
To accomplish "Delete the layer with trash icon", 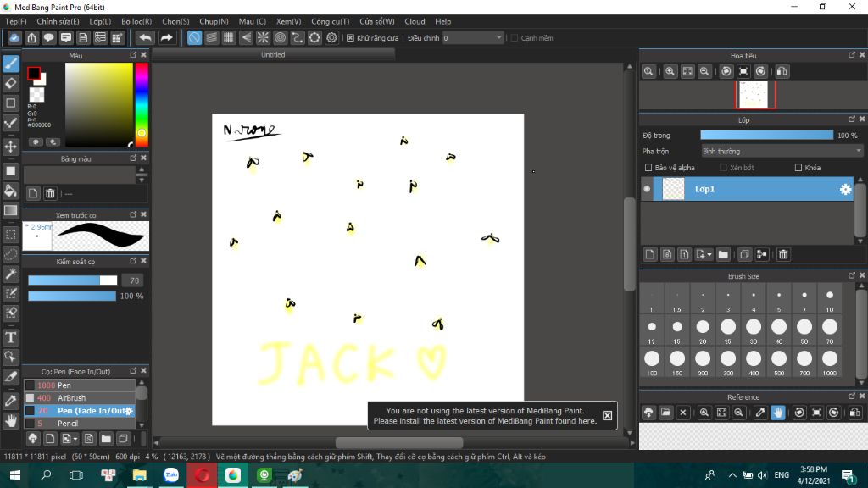I will 782,254.
